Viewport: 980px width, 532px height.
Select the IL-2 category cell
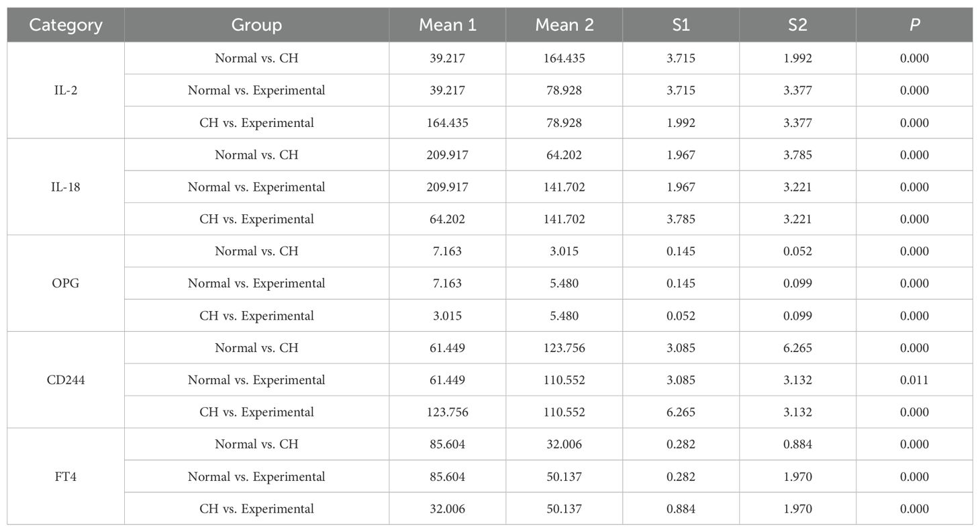click(66, 90)
